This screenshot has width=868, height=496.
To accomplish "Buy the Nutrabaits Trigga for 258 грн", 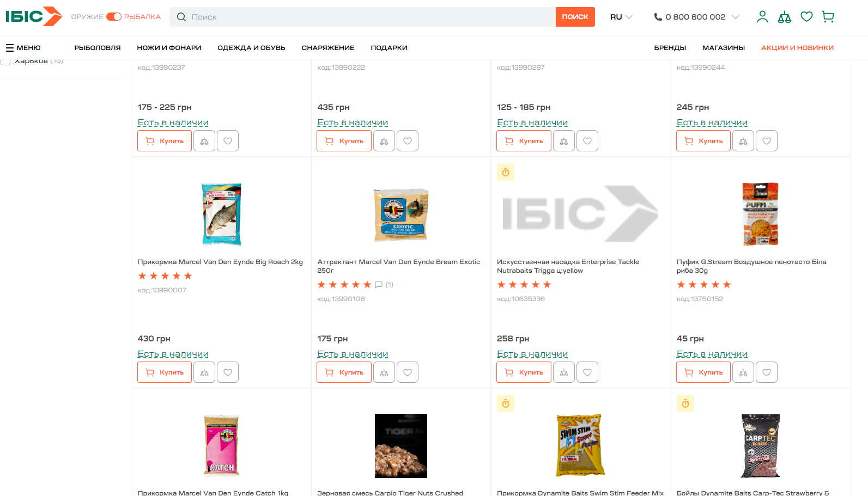I will coord(524,372).
